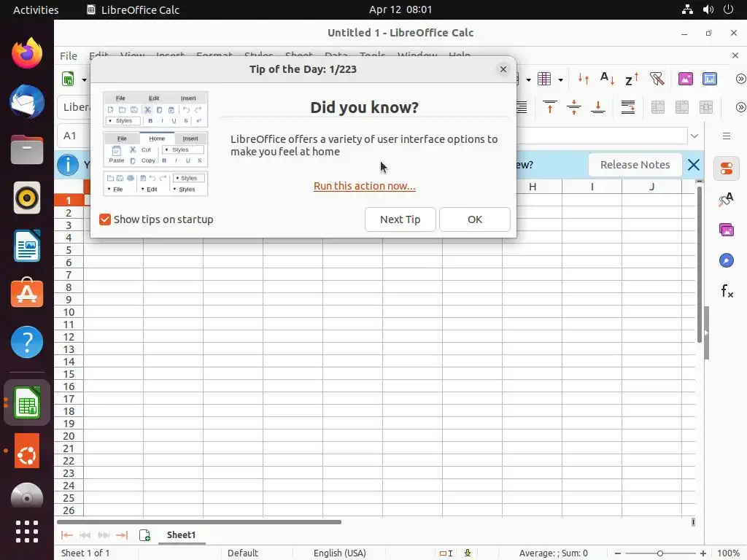Open Thunderbird Mail from the dock
The height and width of the screenshot is (560, 747).
pos(27,101)
